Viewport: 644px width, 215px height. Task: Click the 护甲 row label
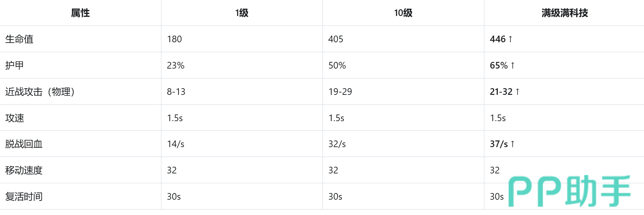[x=14, y=65]
